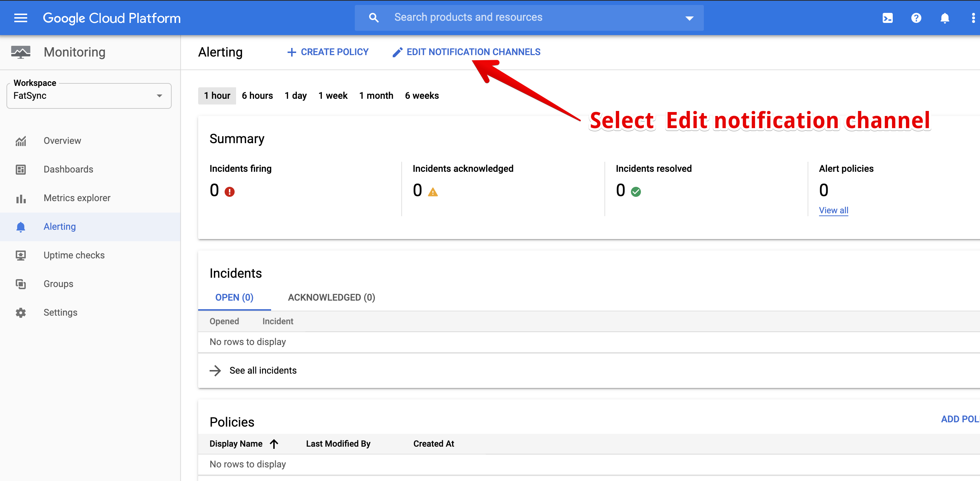
Task: Select the 1 day time range
Action: 295,96
